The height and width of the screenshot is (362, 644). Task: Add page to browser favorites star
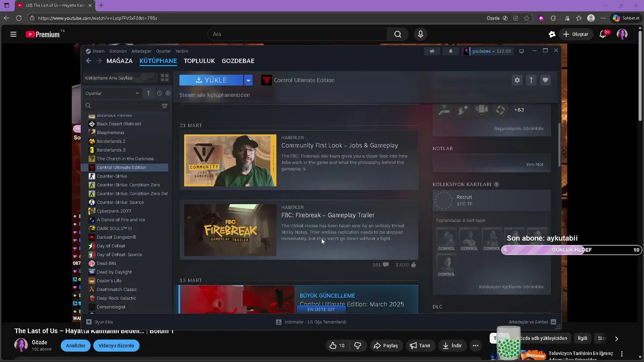526,18
